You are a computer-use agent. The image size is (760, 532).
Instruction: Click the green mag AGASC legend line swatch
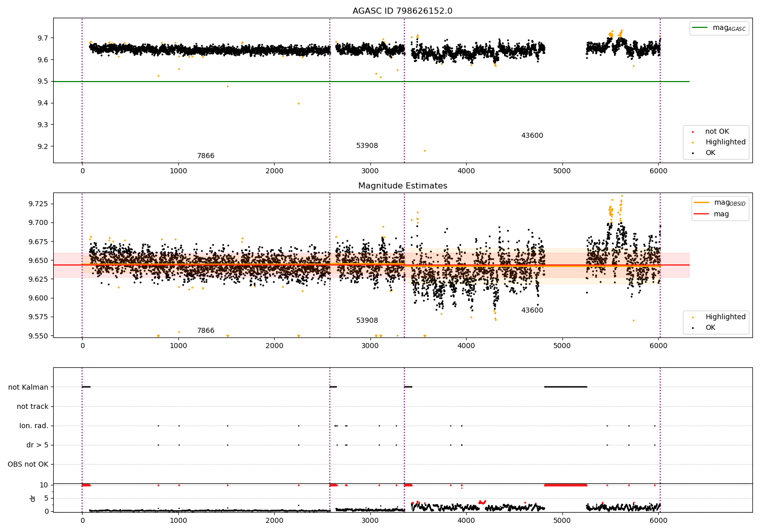coord(700,28)
